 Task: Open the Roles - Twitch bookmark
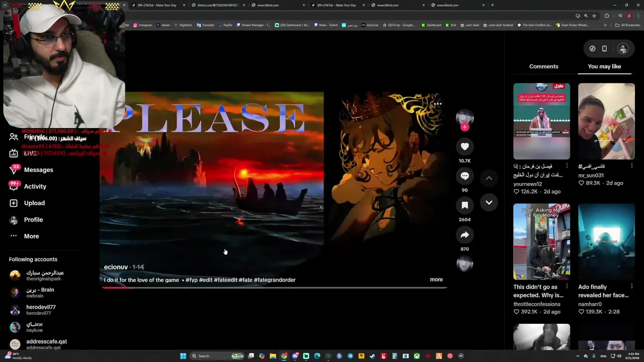pos(326,25)
